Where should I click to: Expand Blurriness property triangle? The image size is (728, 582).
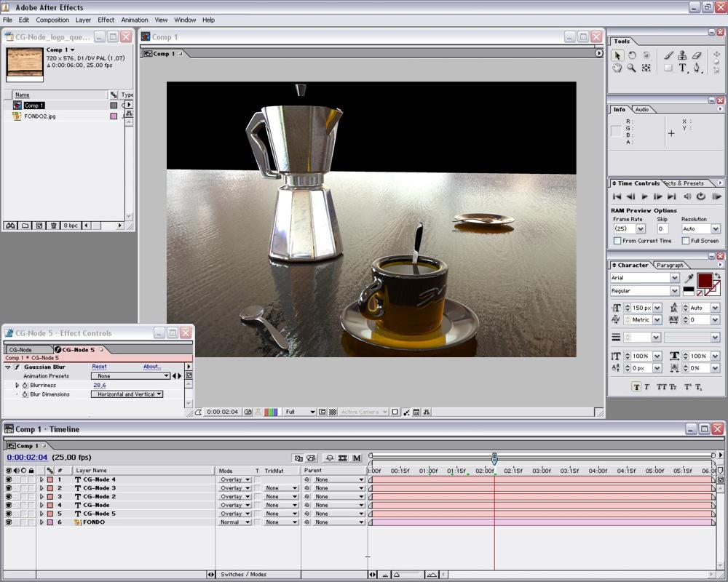17,386
